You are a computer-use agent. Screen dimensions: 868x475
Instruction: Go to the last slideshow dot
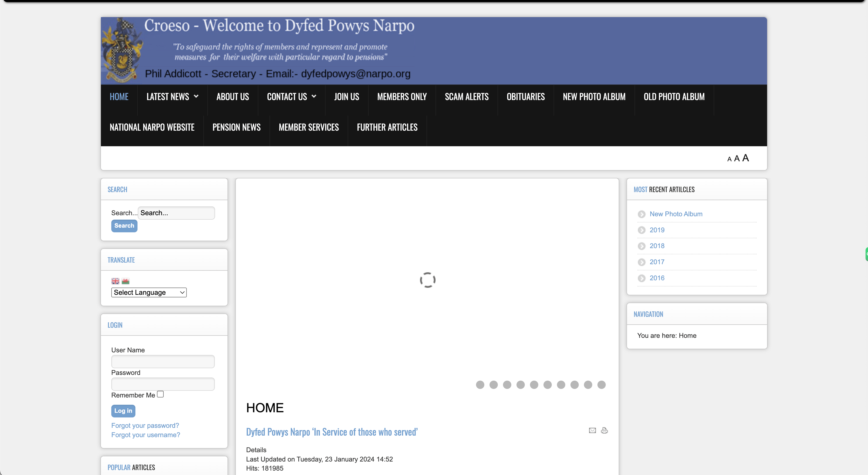pos(602,385)
